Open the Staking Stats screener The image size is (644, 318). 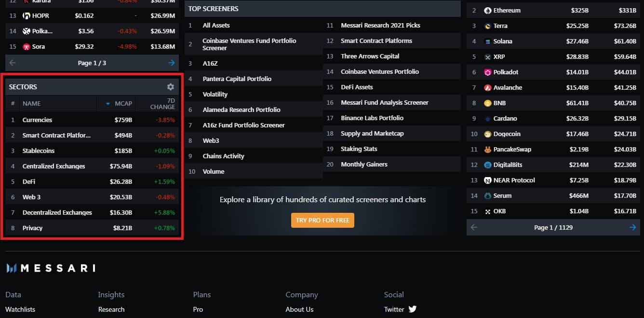point(359,149)
